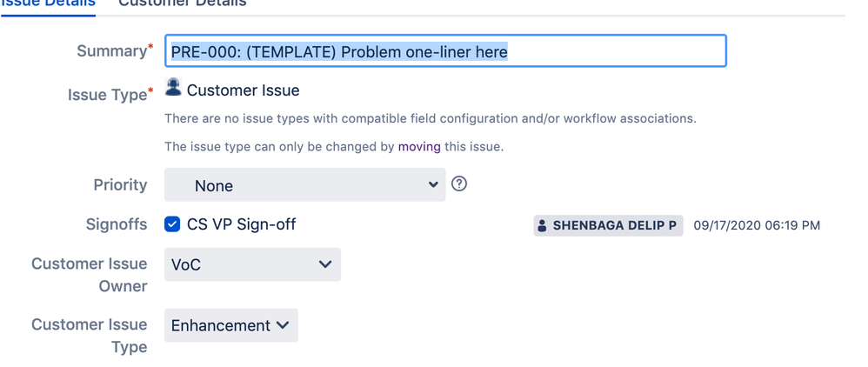Click the user icon beside SHENBAGA DELIP P
Image resolution: width=868 pixels, height=367 pixels.
[543, 226]
